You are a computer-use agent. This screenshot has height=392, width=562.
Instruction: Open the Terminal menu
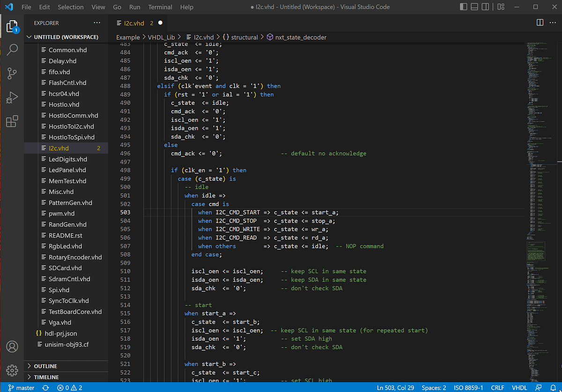tap(160, 7)
